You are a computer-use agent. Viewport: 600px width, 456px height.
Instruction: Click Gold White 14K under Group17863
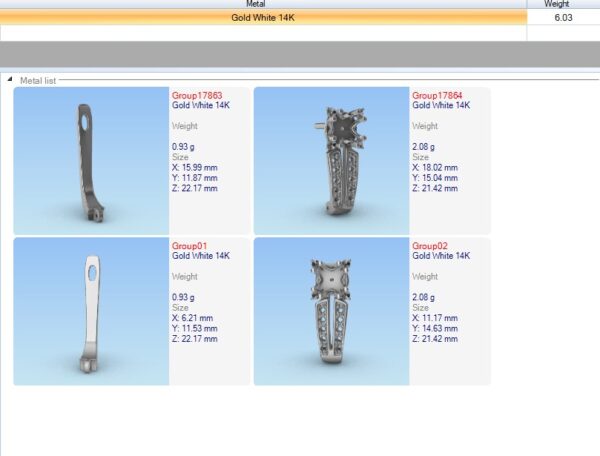(x=200, y=104)
